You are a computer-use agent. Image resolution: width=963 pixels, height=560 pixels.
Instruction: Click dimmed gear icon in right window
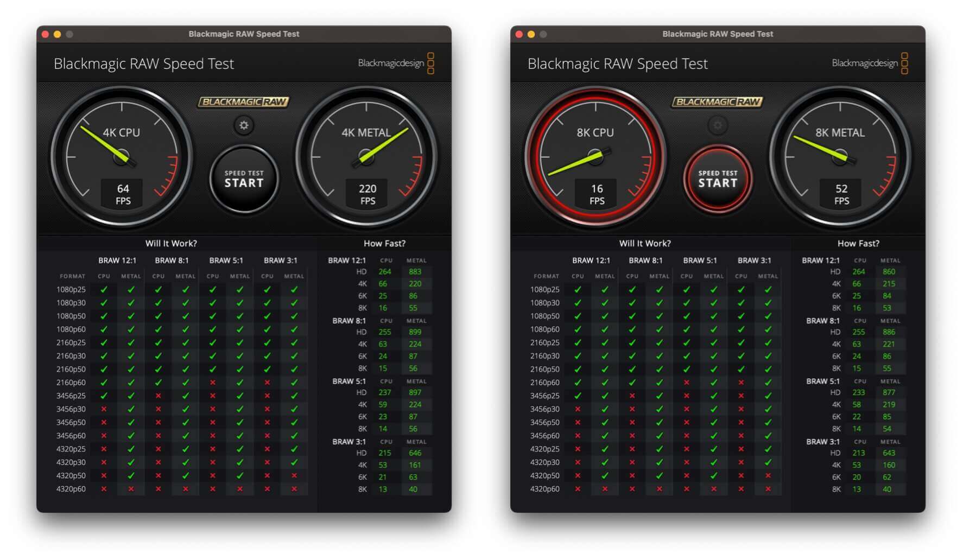pos(718,125)
